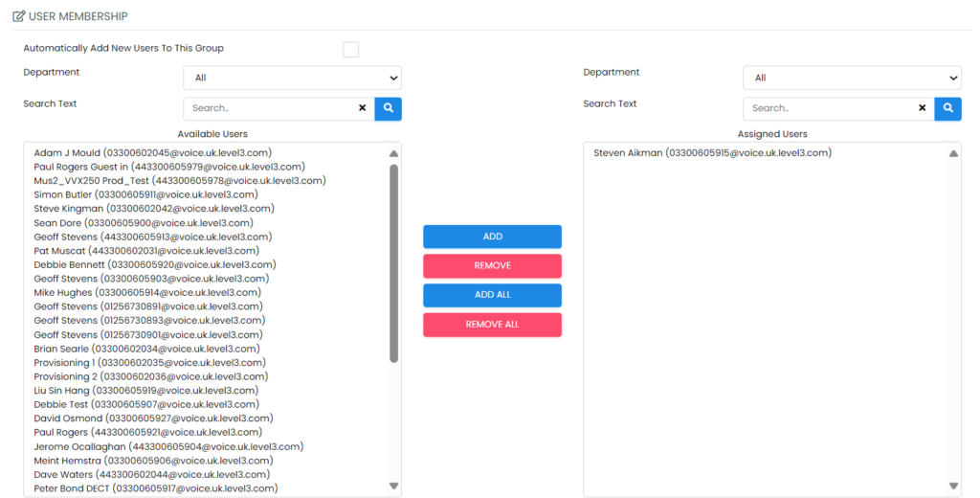
Task: Select Mus2_VVX250 Prod_Test user entry
Action: point(180,181)
